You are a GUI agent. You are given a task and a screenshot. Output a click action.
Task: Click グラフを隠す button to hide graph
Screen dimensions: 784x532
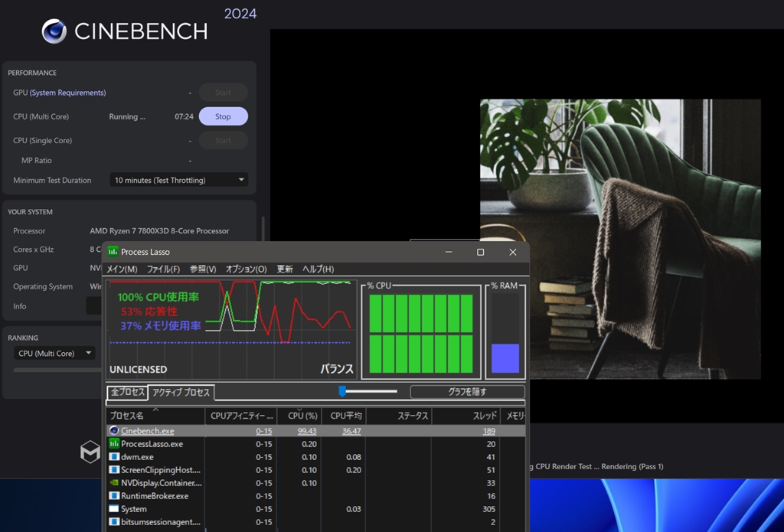[x=467, y=392]
